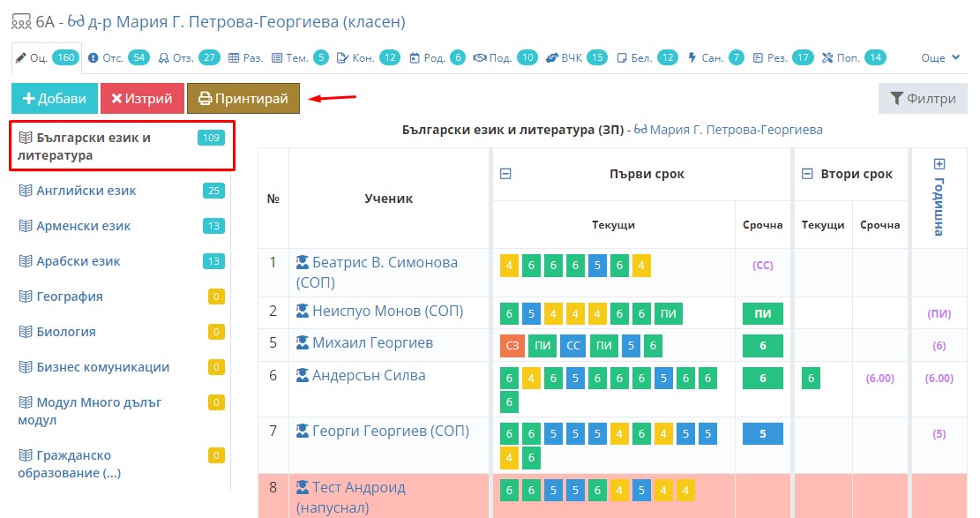
Task: Open the Кон. tab
Action: coord(368,58)
